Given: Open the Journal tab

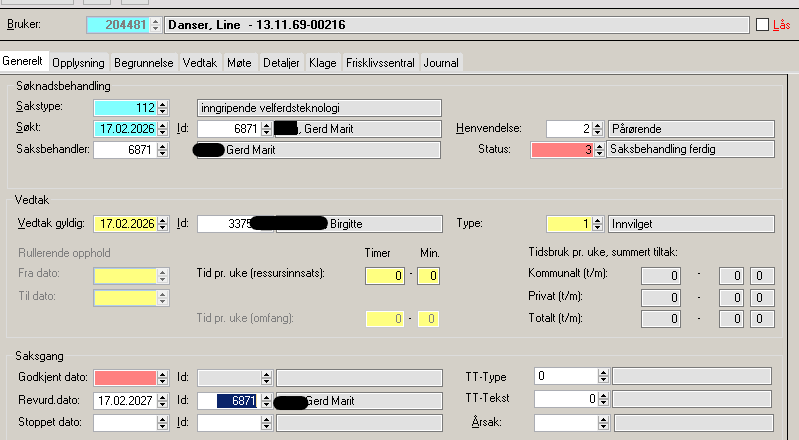Looking at the screenshot, I should click(x=441, y=62).
